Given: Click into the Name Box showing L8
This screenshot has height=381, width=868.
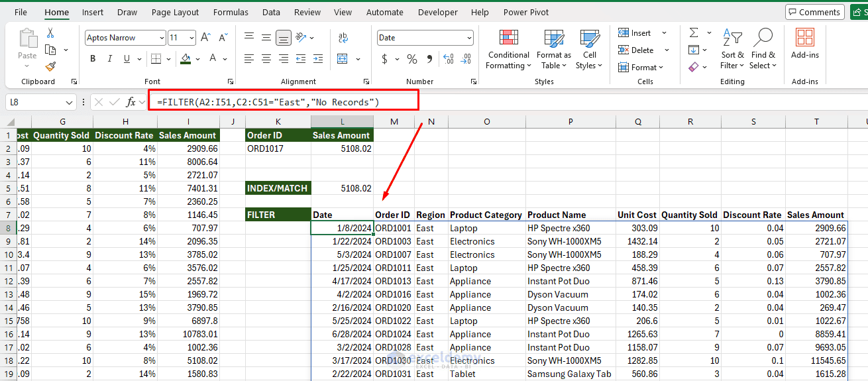Looking at the screenshot, I should tap(36, 103).
